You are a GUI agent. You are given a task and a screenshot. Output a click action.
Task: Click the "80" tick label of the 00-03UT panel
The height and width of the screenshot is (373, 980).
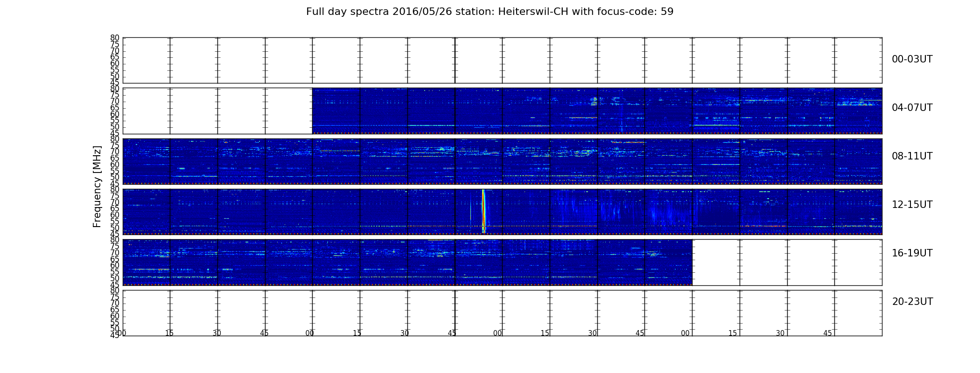coord(115,38)
